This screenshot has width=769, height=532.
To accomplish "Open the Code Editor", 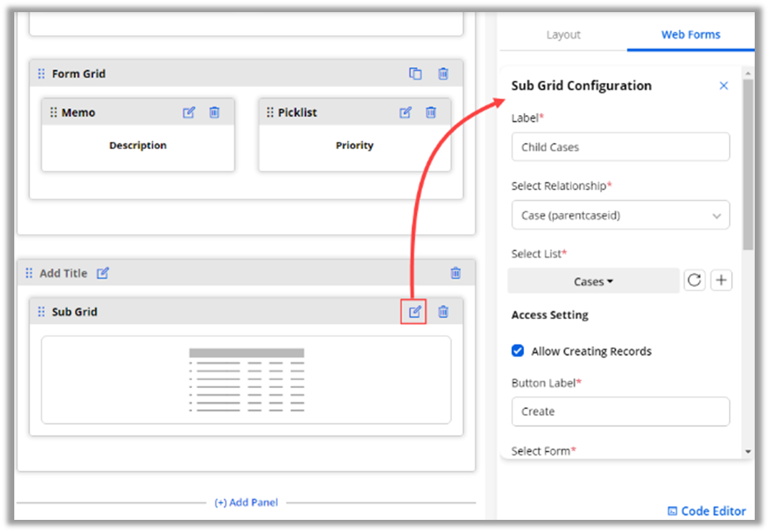I will pos(707,511).
